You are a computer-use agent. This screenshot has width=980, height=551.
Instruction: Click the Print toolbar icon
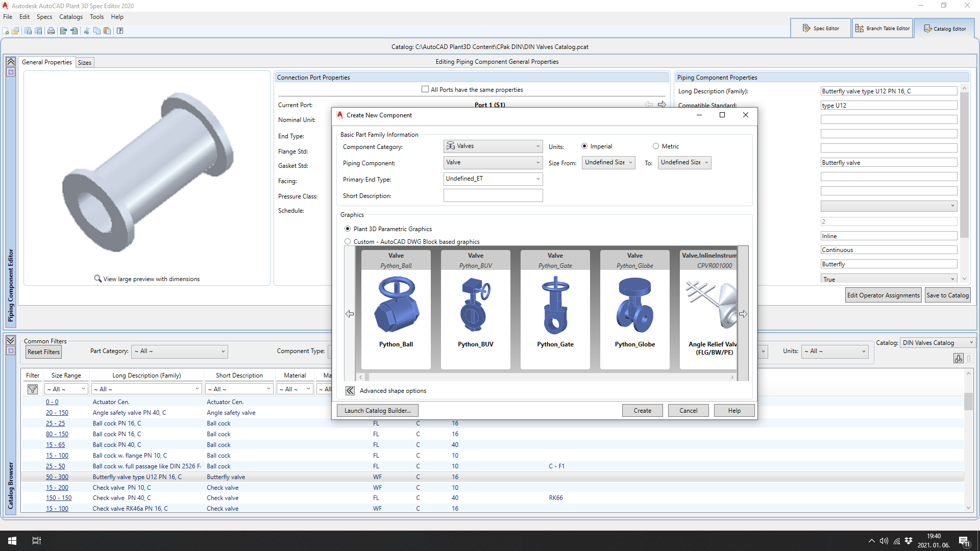tap(51, 31)
